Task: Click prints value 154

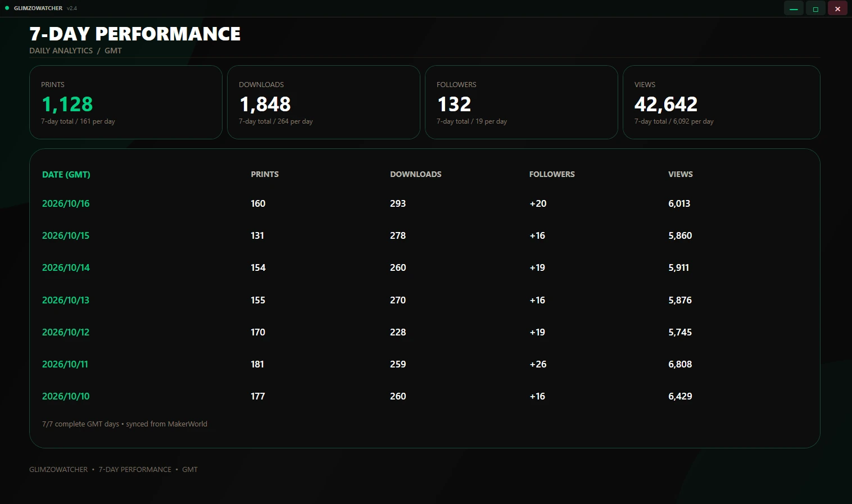Action: (x=258, y=267)
